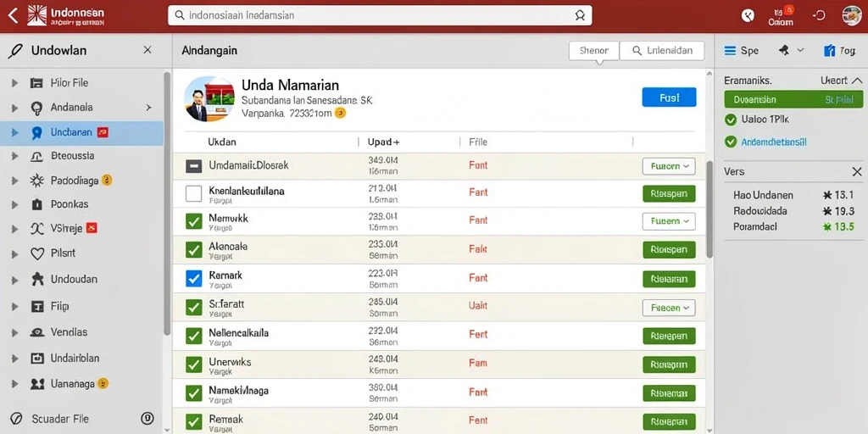Collapse the Eramaniks section with the Ueort chevron
This screenshot has height=434, width=868.
[x=856, y=81]
